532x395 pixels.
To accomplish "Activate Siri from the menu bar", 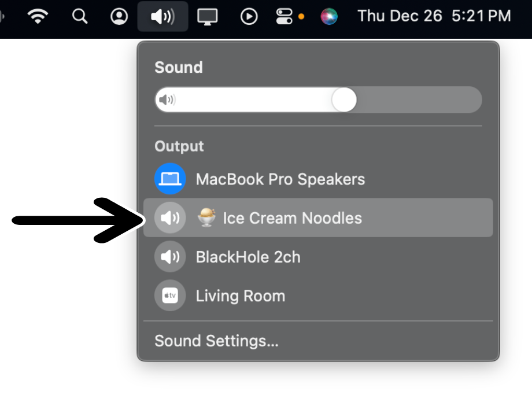I will [x=328, y=16].
